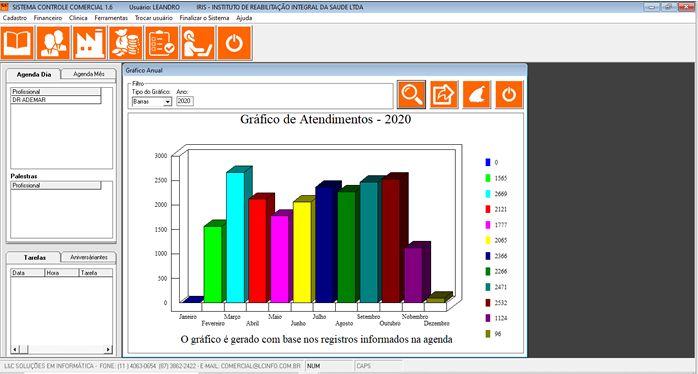Switch to the Aniversariantes tab

click(x=89, y=257)
